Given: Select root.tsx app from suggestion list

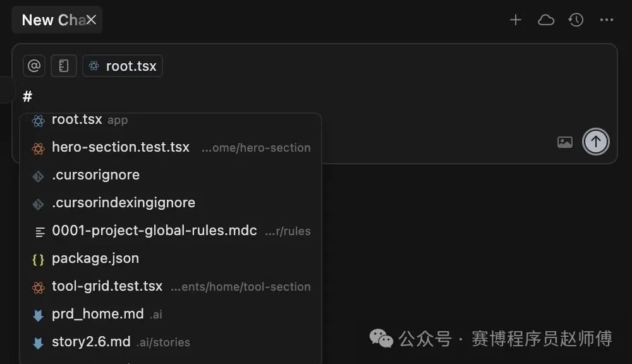Looking at the screenshot, I should point(171,119).
